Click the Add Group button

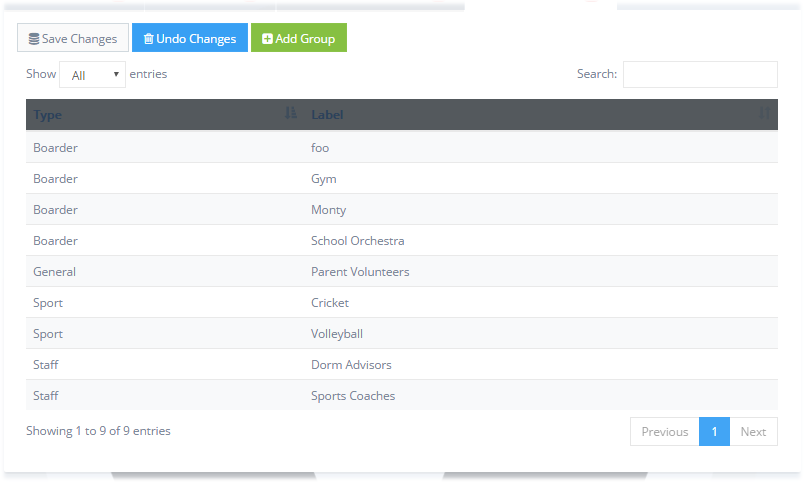click(x=299, y=37)
